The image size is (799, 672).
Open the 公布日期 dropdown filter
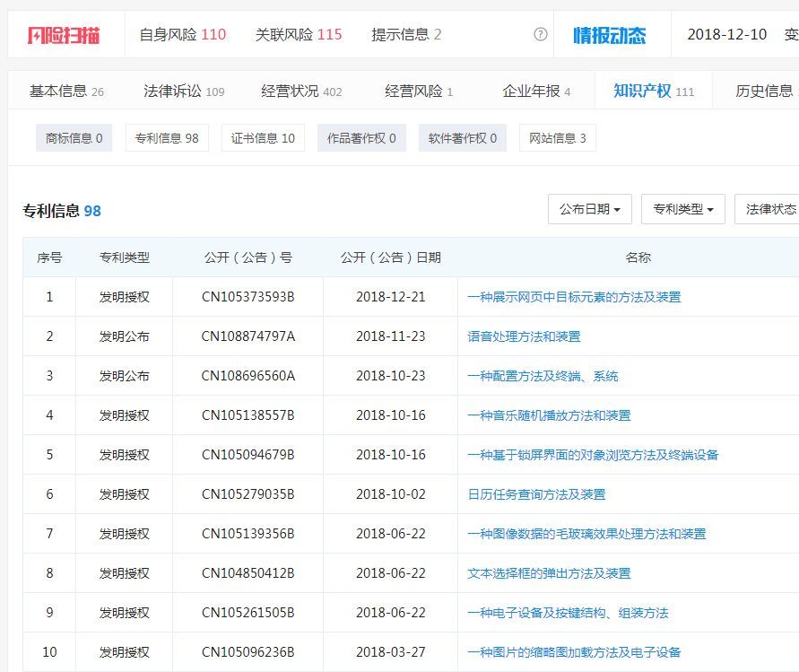[x=589, y=209]
